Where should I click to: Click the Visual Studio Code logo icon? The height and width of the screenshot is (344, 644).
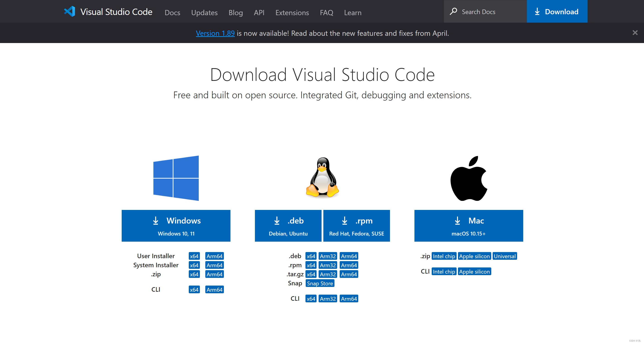click(69, 12)
